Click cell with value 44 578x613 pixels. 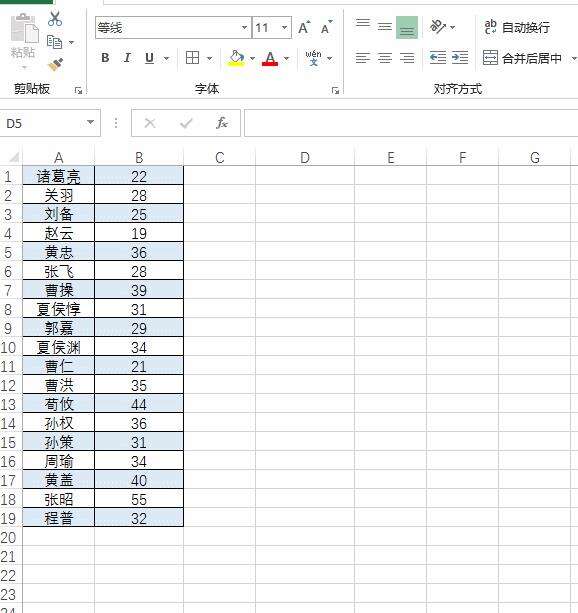[x=139, y=404]
